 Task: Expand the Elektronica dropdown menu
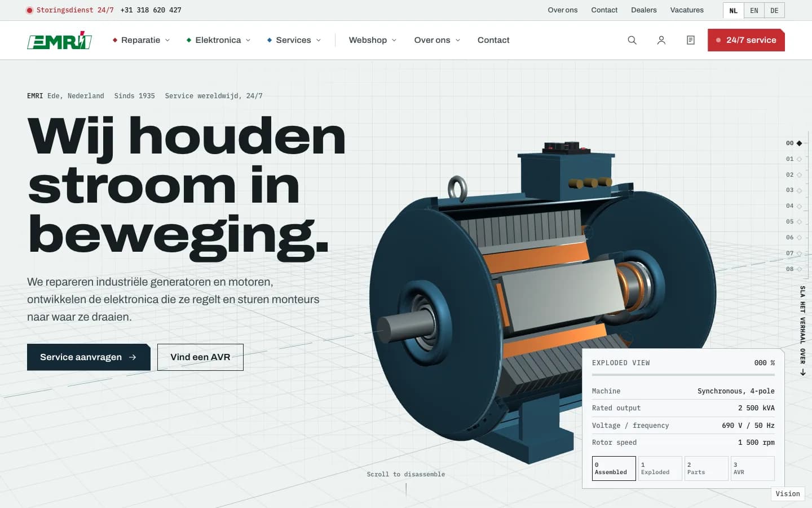pyautogui.click(x=218, y=40)
